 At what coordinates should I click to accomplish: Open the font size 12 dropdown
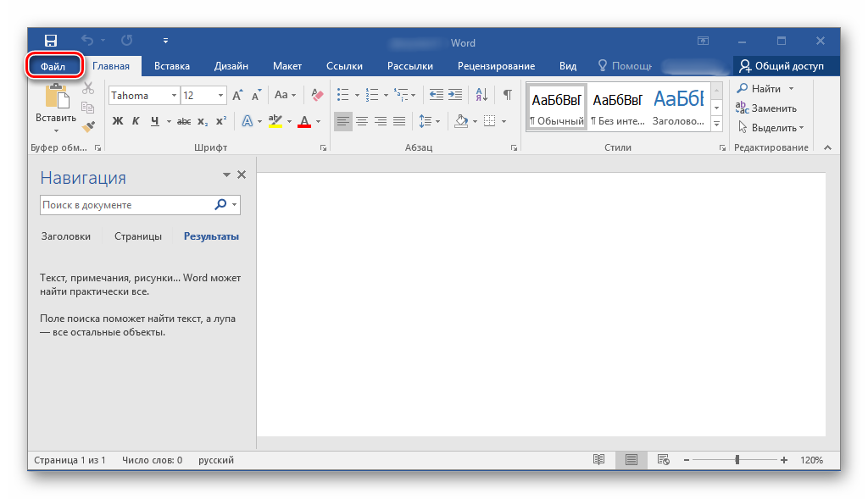(220, 96)
